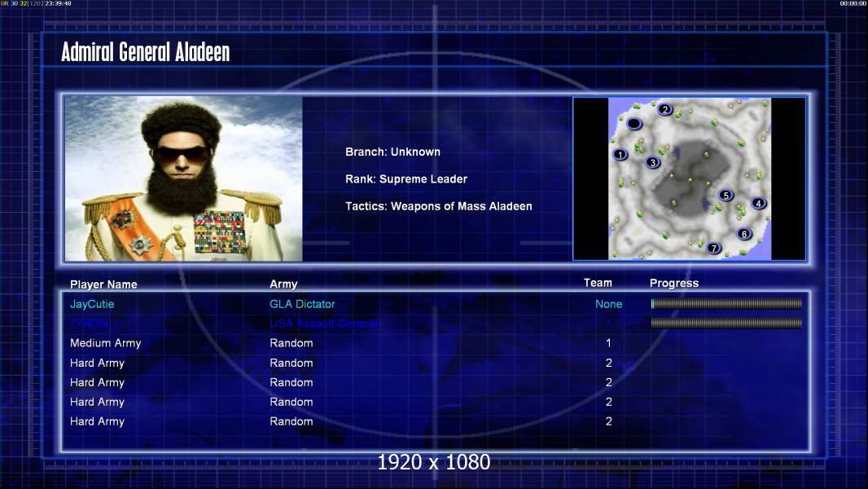Click the 'USA Assault General' army entry
The height and width of the screenshot is (489, 868).
tap(324, 324)
